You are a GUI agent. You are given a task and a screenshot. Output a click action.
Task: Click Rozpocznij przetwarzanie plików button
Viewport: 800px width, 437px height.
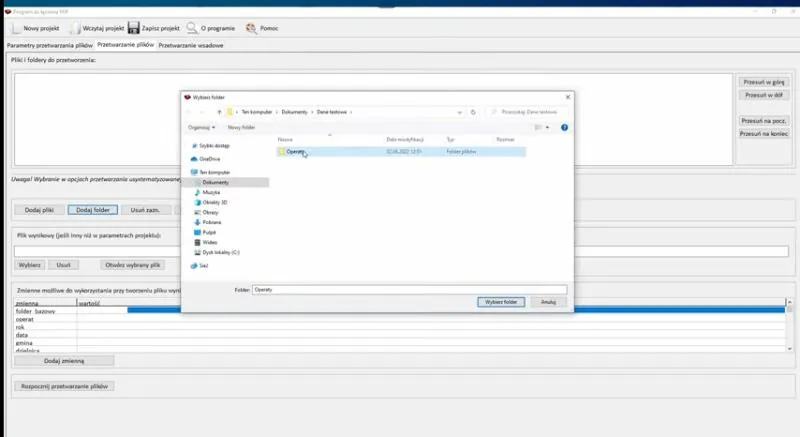coord(65,386)
